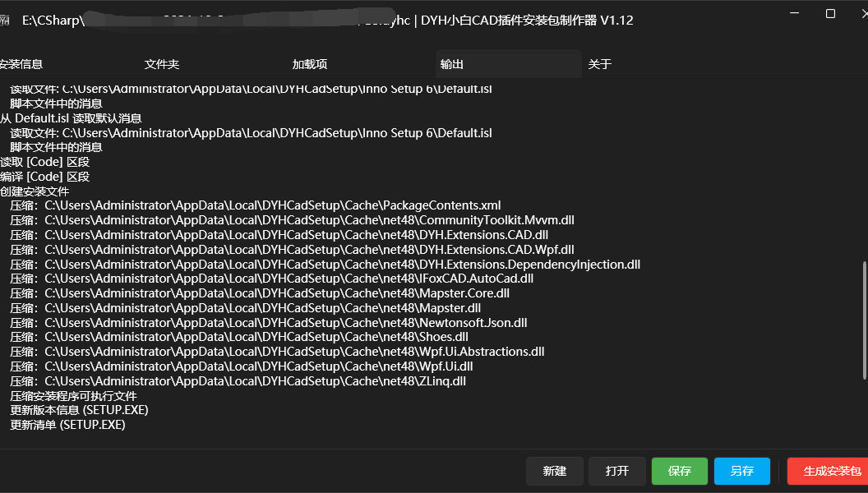Maximize the installer maker window

click(x=830, y=13)
